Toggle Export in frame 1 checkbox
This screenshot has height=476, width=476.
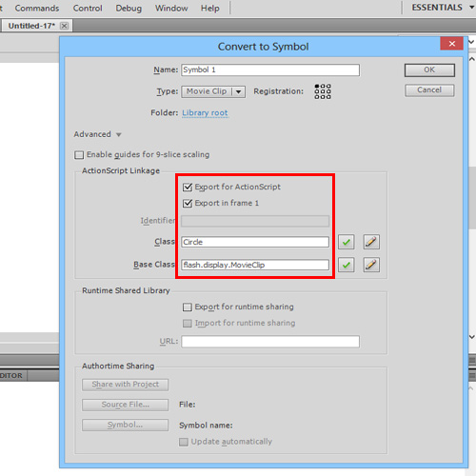tap(188, 203)
